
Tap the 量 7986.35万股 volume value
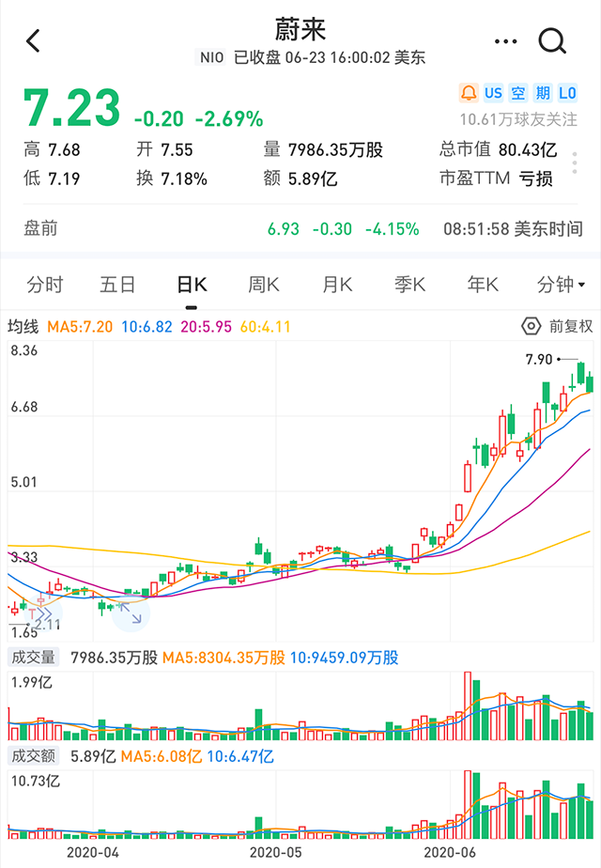(x=323, y=149)
